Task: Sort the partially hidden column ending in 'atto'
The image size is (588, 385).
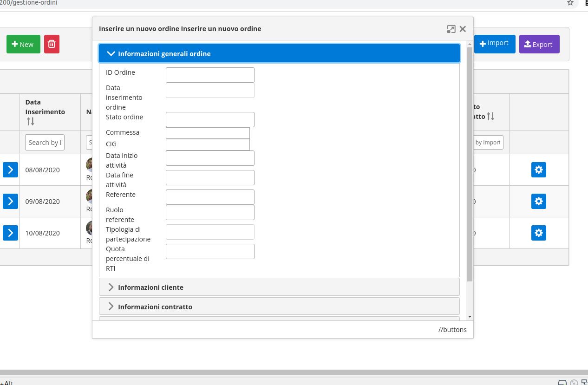Action: click(x=490, y=116)
